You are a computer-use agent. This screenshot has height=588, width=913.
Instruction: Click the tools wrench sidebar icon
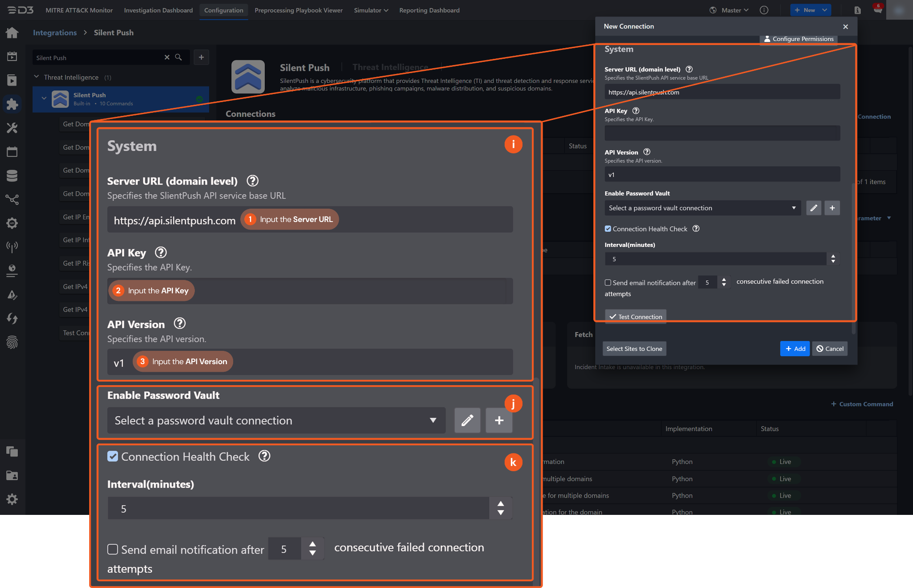[x=12, y=128]
